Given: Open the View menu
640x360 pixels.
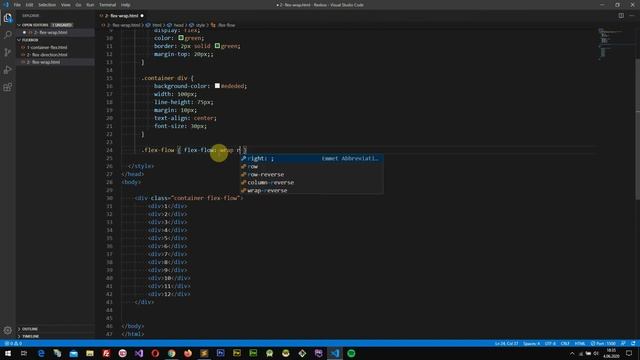Looking at the screenshot, I should (x=65, y=5).
